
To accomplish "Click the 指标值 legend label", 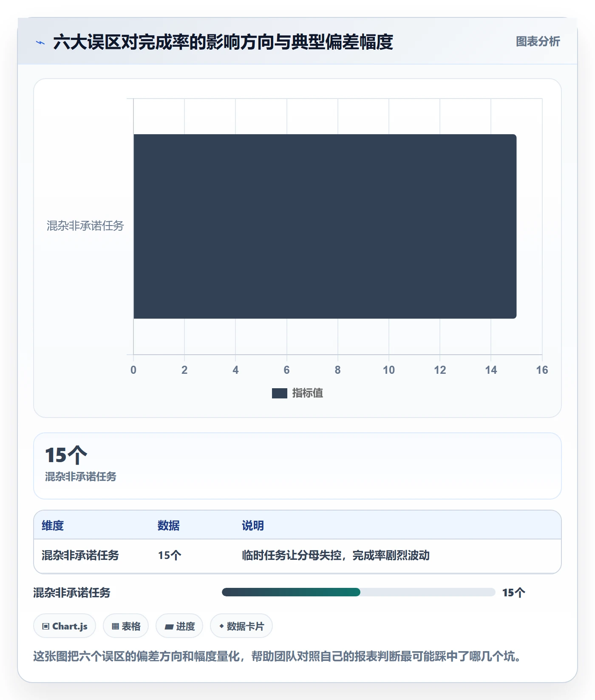I will pyautogui.click(x=307, y=393).
